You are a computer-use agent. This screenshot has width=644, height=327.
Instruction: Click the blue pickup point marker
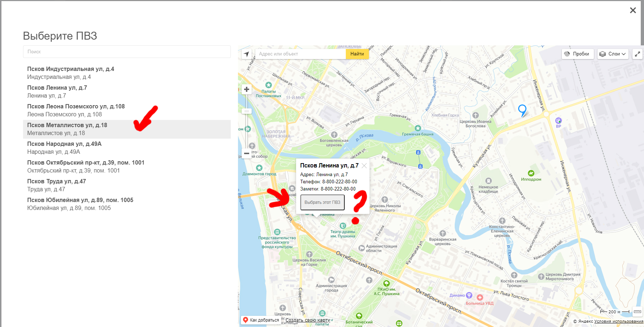coord(522,109)
